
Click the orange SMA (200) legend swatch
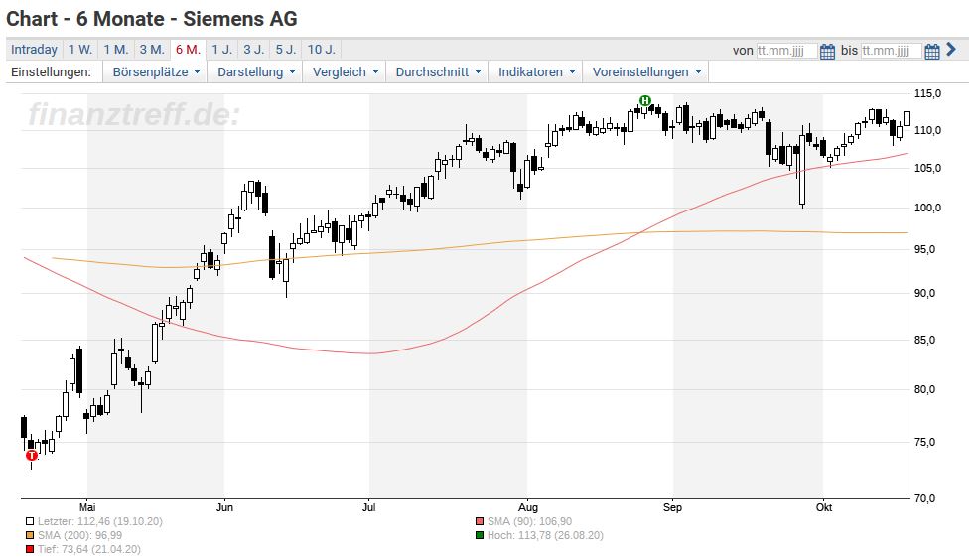pos(30,535)
